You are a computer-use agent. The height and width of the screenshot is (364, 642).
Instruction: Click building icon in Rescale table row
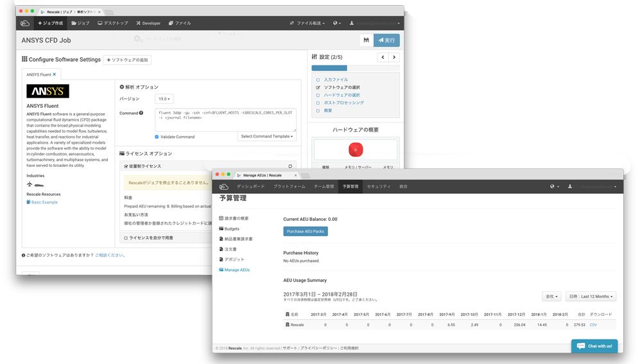288,325
